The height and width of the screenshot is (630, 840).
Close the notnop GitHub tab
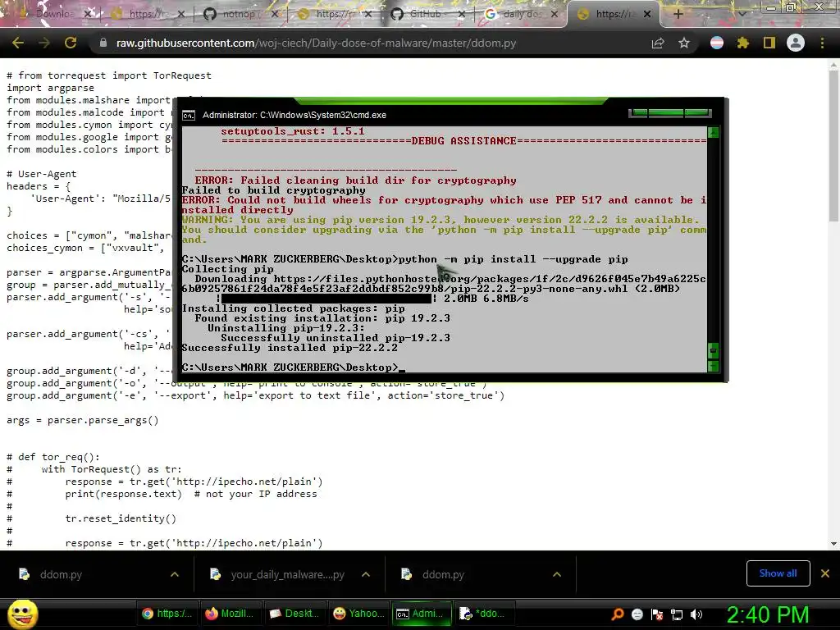274,14
